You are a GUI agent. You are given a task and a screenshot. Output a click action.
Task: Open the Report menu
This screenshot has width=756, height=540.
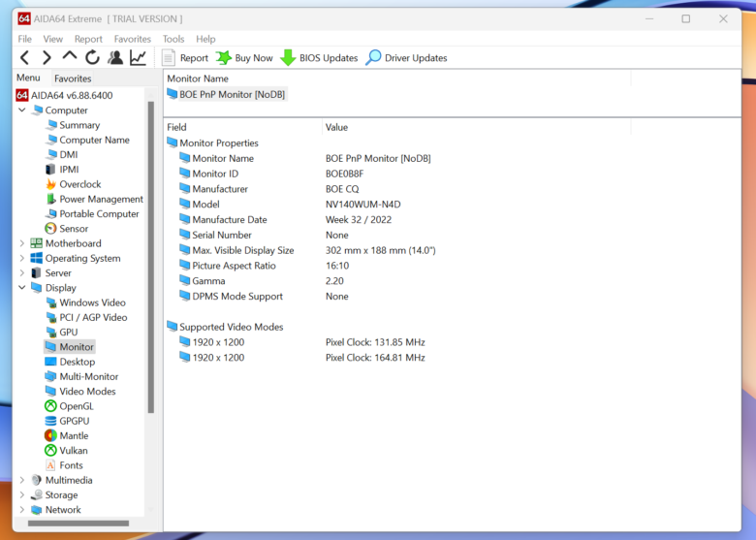pos(88,39)
